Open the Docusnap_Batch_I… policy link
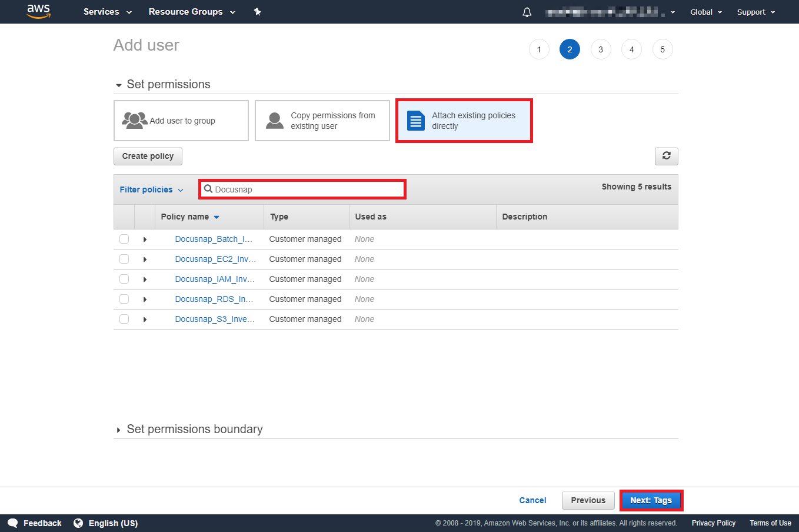 click(214, 239)
